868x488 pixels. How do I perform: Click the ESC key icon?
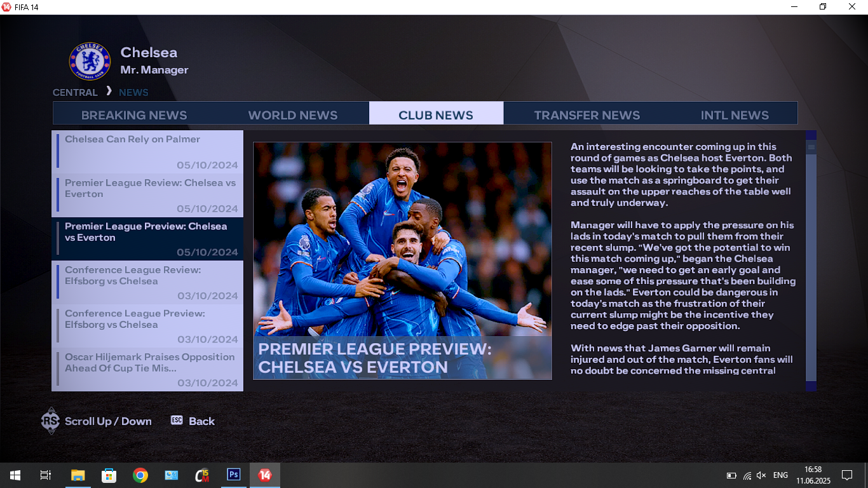[177, 420]
